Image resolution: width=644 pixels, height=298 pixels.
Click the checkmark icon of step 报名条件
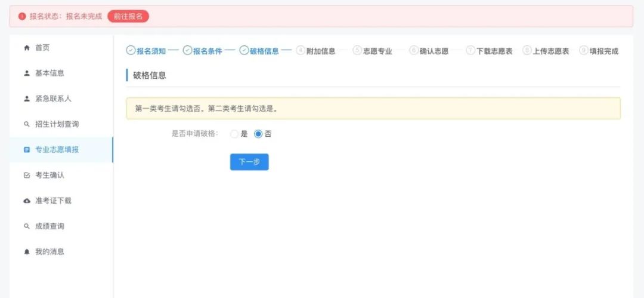[187, 51]
